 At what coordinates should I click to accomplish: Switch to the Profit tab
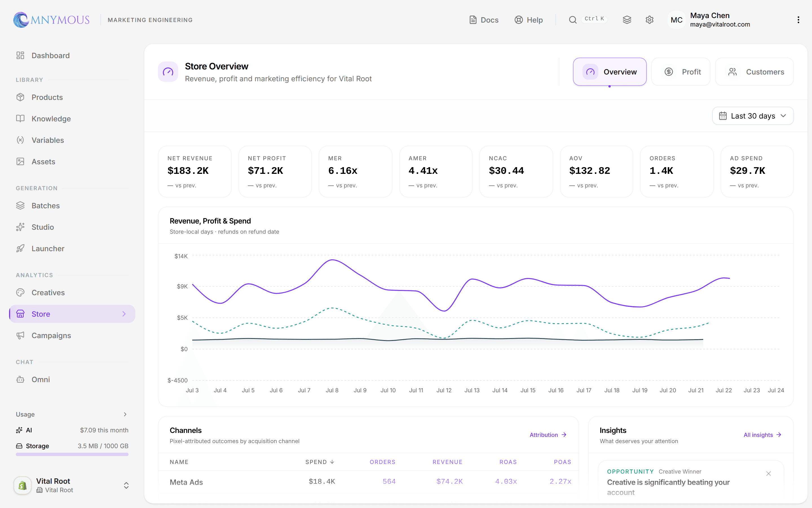click(680, 72)
